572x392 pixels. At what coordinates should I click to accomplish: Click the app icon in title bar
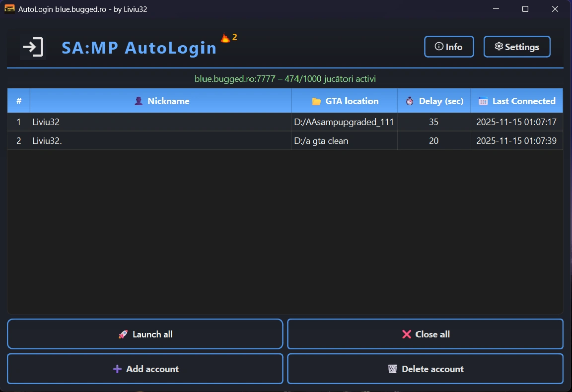(9, 9)
